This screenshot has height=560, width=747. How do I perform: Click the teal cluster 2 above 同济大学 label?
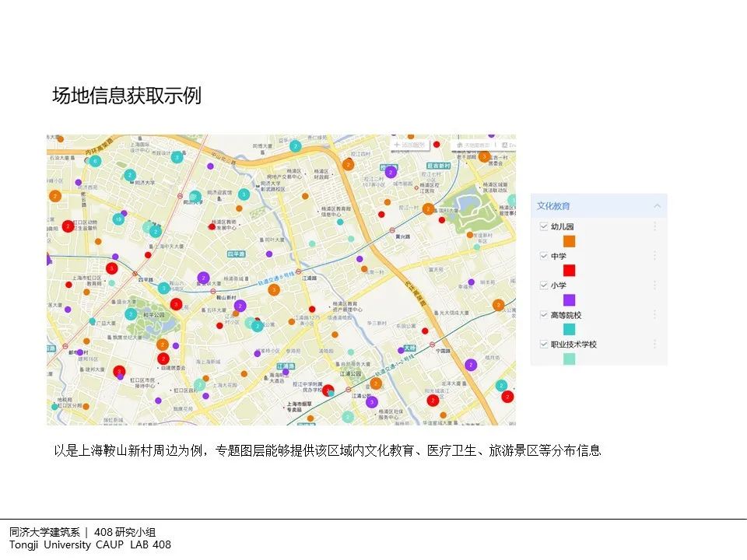[130, 175]
